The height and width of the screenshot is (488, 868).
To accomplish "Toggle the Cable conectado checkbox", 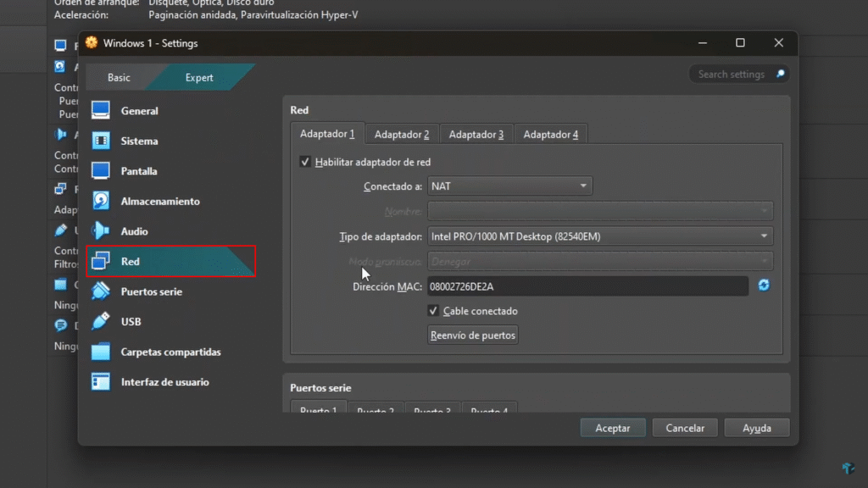I will [434, 311].
